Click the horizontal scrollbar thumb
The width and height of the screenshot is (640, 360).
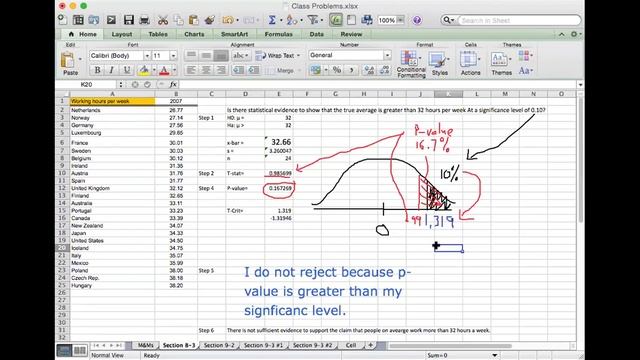tap(450, 346)
